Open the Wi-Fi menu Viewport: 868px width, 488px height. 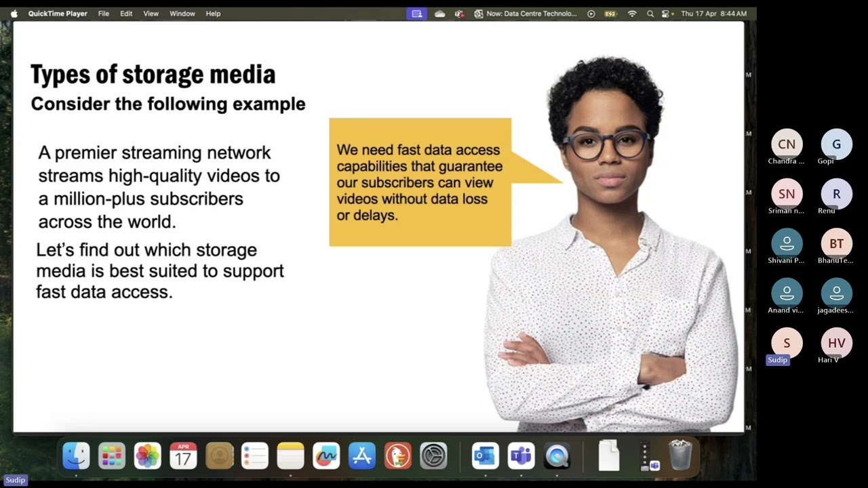pos(632,14)
